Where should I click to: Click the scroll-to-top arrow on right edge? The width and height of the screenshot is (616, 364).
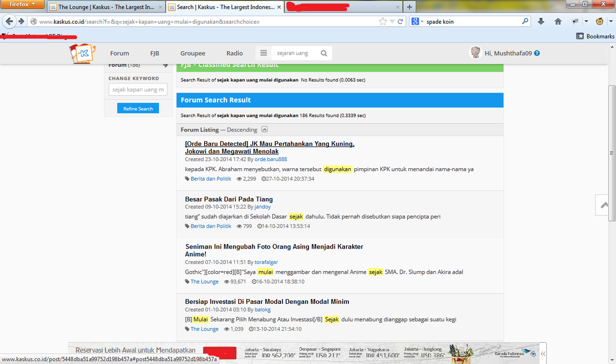[x=604, y=205]
